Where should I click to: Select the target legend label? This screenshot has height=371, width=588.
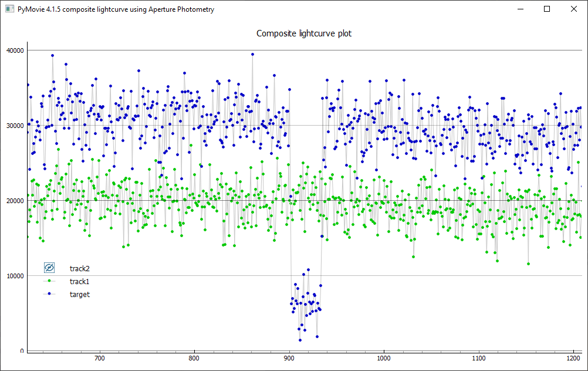(79, 294)
